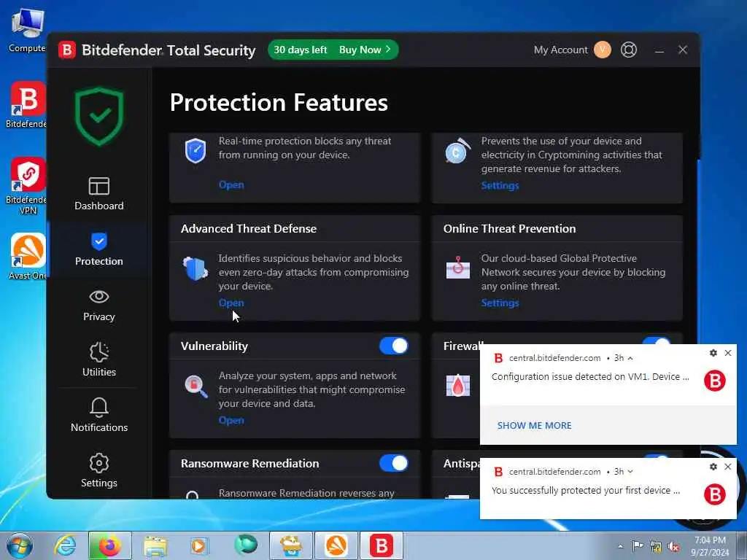Open Advanced Threat Defense link

pyautogui.click(x=231, y=303)
